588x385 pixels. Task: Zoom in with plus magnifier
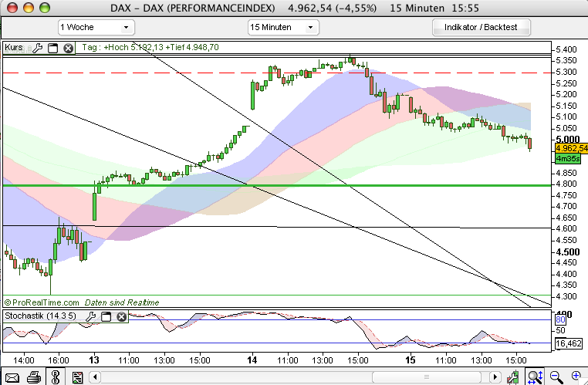(x=576, y=376)
